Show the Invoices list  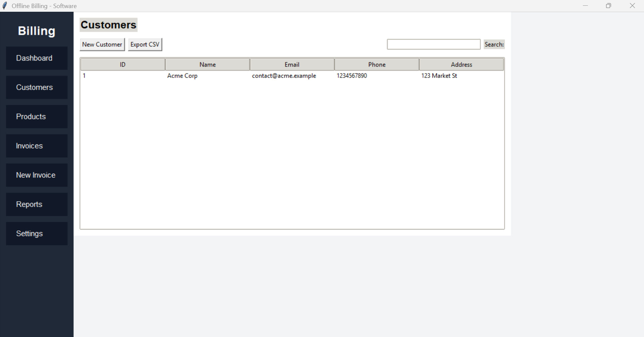click(37, 146)
